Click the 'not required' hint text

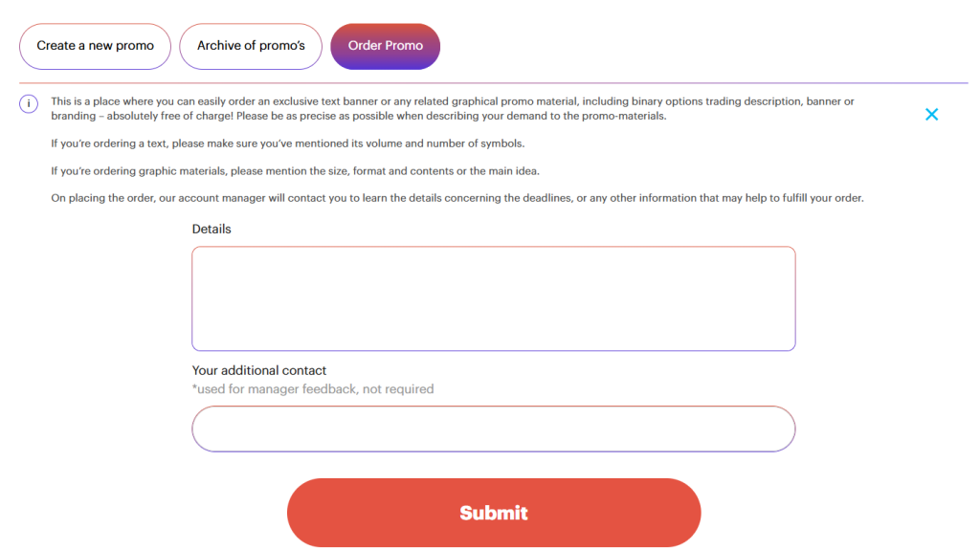pyautogui.click(x=398, y=389)
